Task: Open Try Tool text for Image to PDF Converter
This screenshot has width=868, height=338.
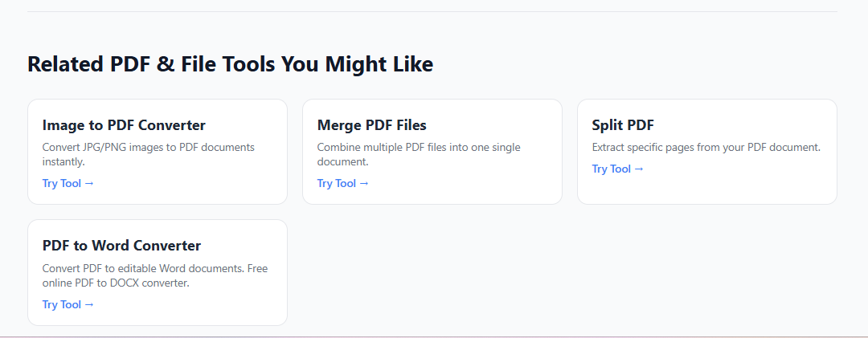Action: (62, 184)
